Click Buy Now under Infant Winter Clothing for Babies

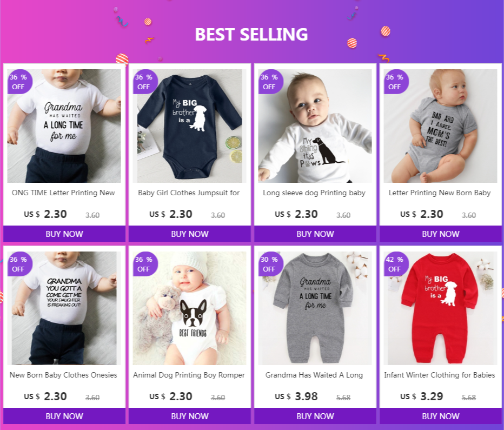[x=440, y=416]
